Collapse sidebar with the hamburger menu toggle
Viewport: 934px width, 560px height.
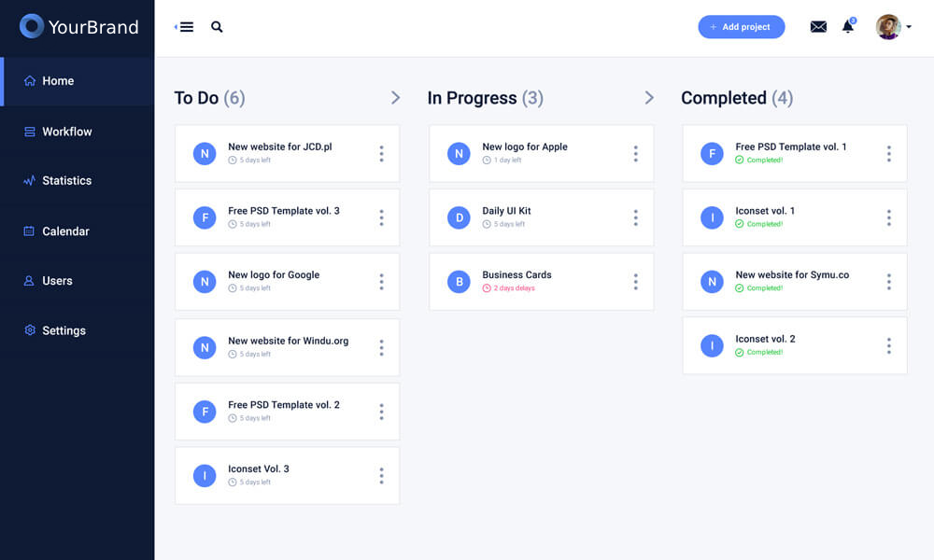point(185,27)
